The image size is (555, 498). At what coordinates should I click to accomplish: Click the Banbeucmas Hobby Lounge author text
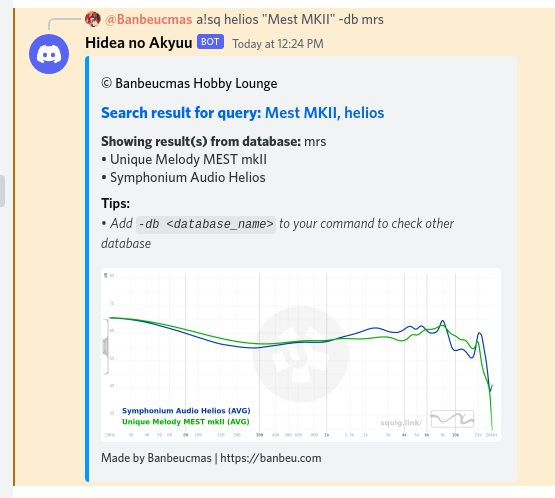(x=196, y=84)
